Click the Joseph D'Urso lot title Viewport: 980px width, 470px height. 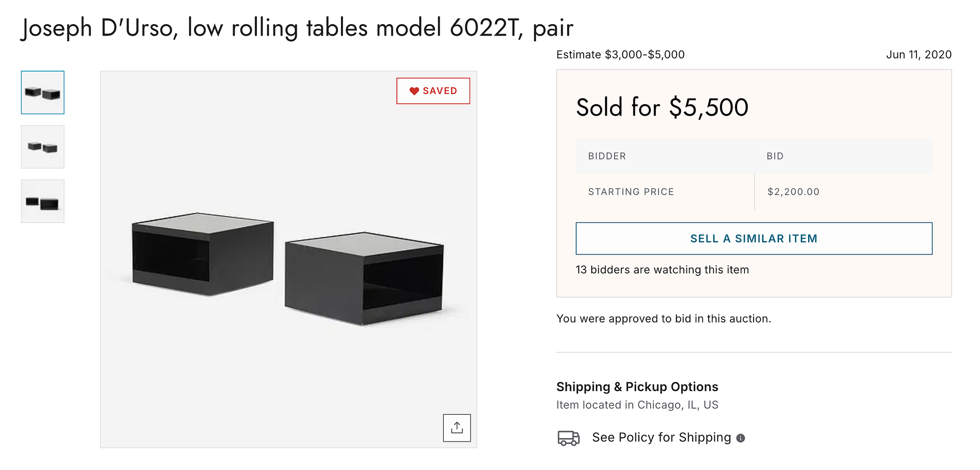tap(297, 28)
